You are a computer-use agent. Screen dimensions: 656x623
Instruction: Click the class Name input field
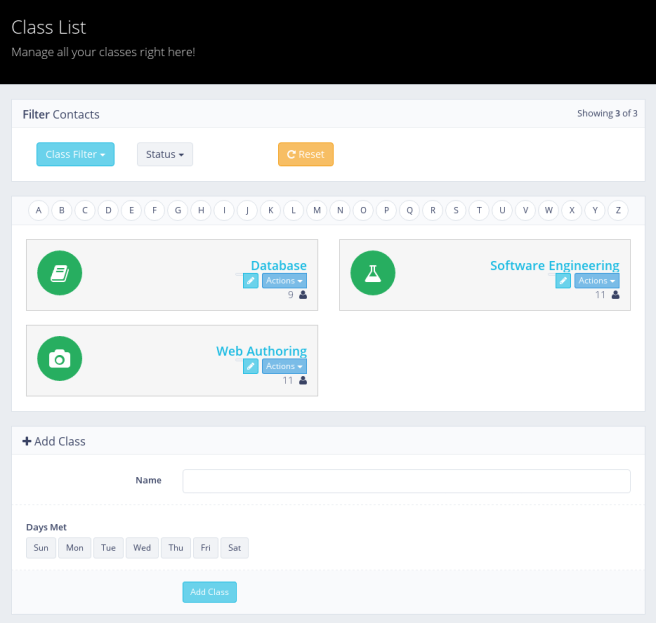point(406,481)
